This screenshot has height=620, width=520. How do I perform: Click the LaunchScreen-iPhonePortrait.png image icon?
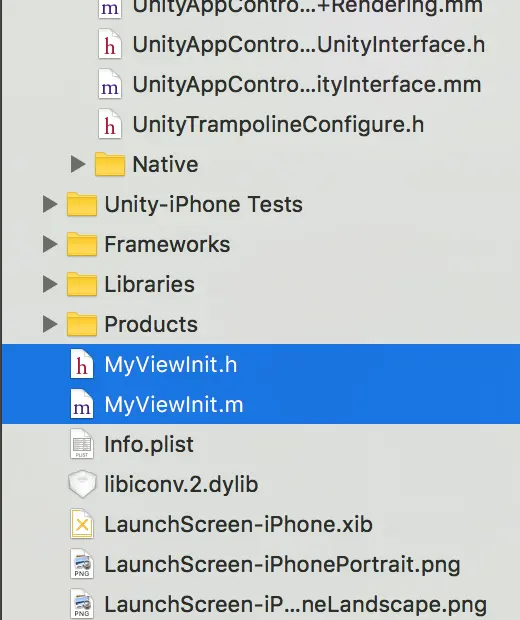tap(82, 564)
